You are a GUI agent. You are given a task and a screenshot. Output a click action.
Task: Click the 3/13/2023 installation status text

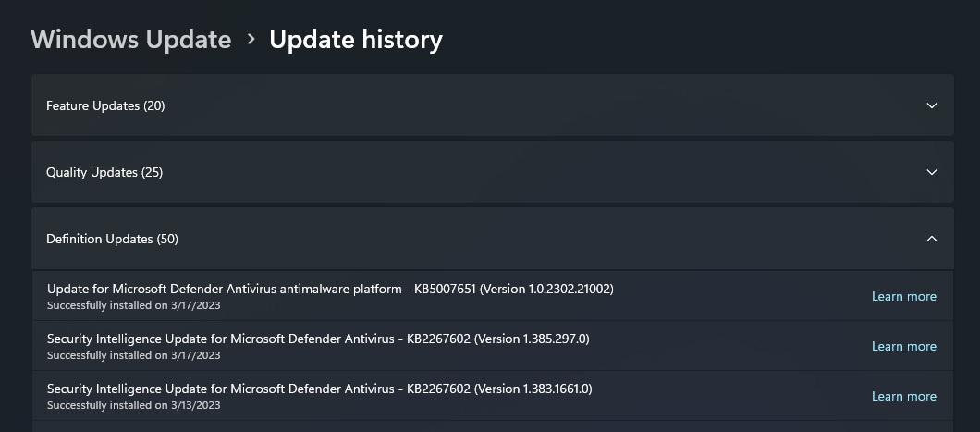click(x=133, y=405)
